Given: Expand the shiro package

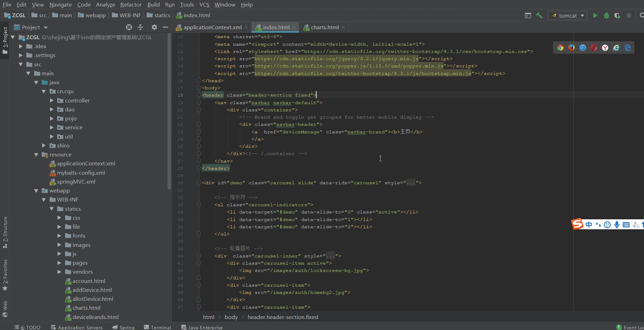Looking at the screenshot, I should click(44, 145).
